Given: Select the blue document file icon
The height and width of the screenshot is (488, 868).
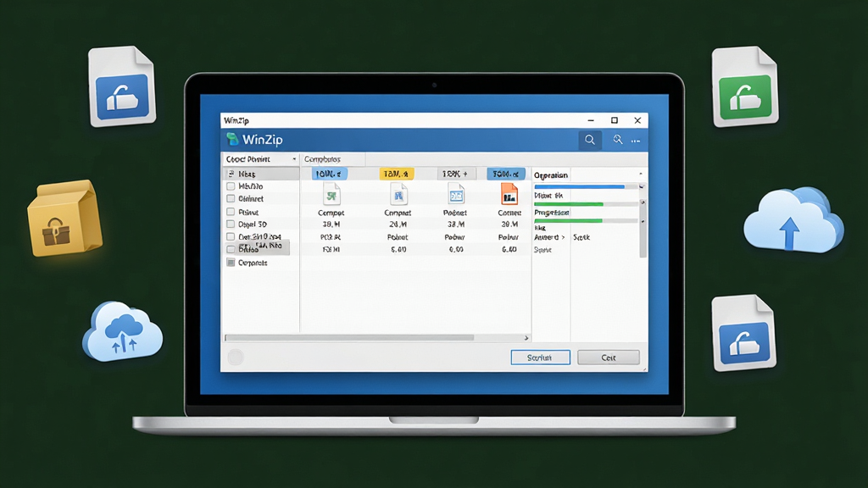Looking at the screenshot, I should [x=398, y=194].
